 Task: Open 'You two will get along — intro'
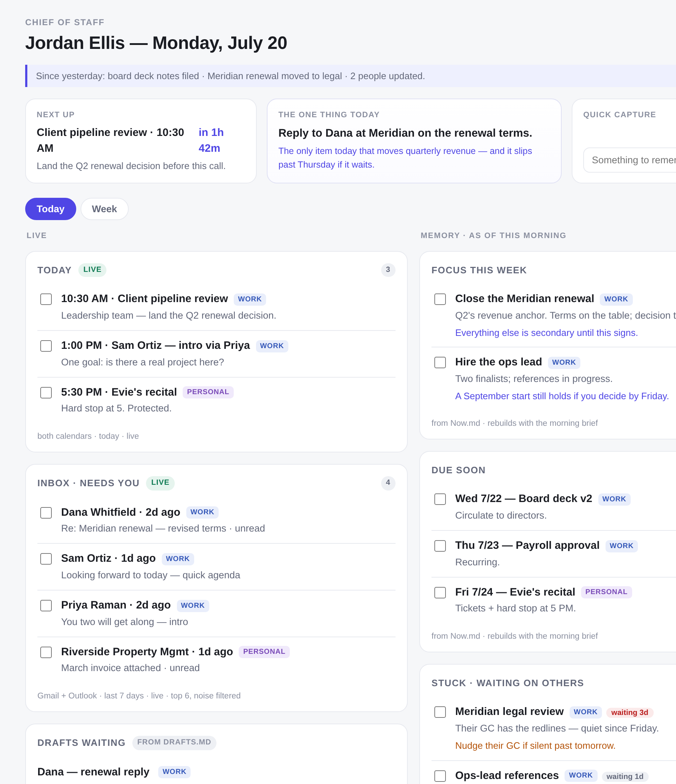[x=124, y=622]
